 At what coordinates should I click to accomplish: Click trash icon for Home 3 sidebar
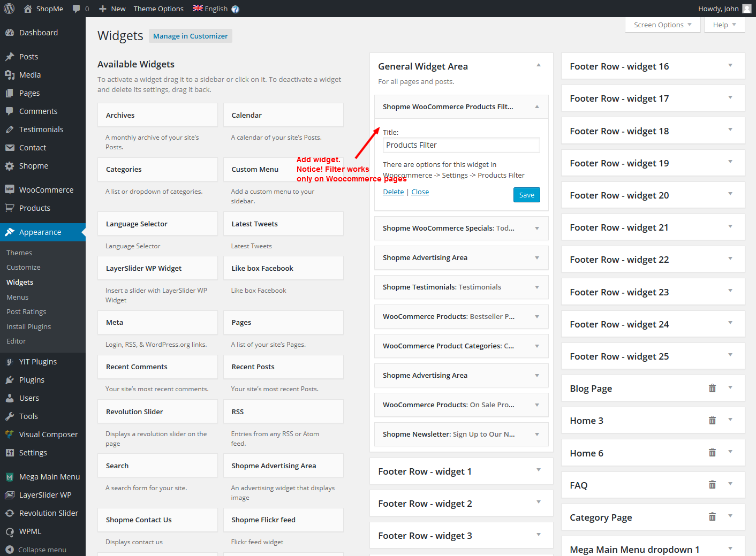(x=712, y=421)
